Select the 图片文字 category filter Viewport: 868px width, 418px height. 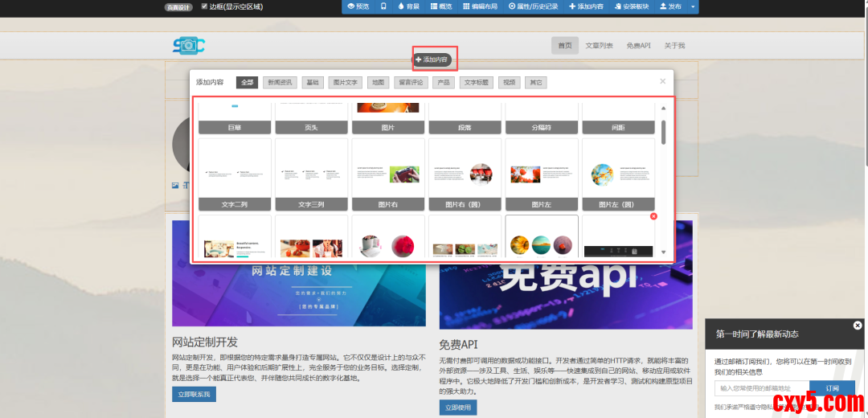(345, 82)
